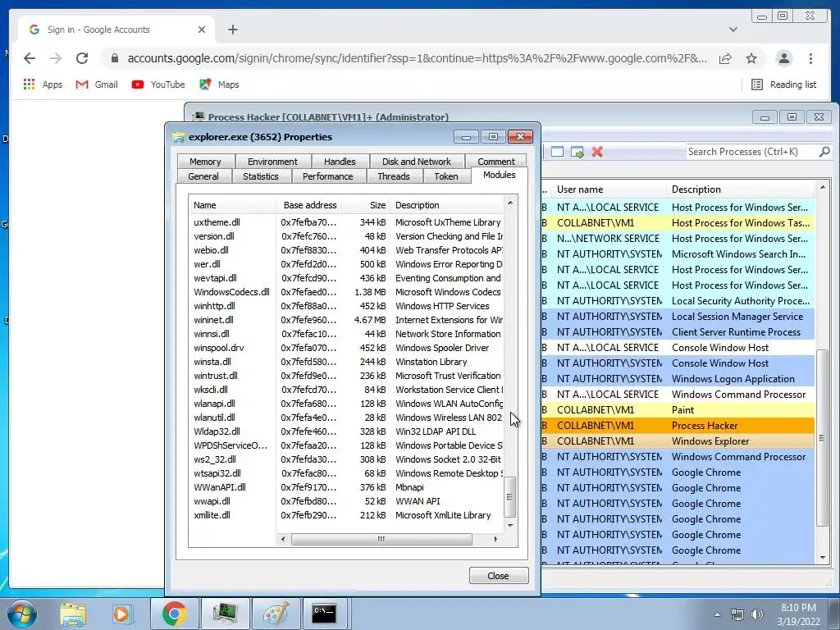Select ws2_32.dll module row
Viewport: 840px width, 630px height.
click(x=346, y=459)
